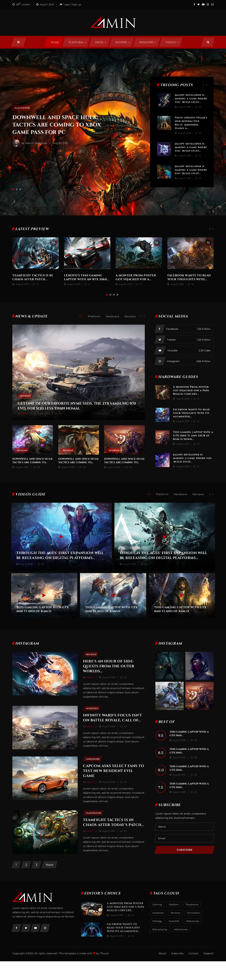Select the Platform tab in News & Update

(94, 316)
